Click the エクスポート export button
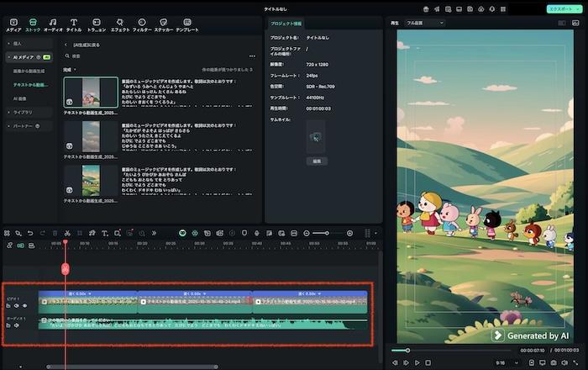The width and height of the screenshot is (588, 370). pyautogui.click(x=564, y=9)
